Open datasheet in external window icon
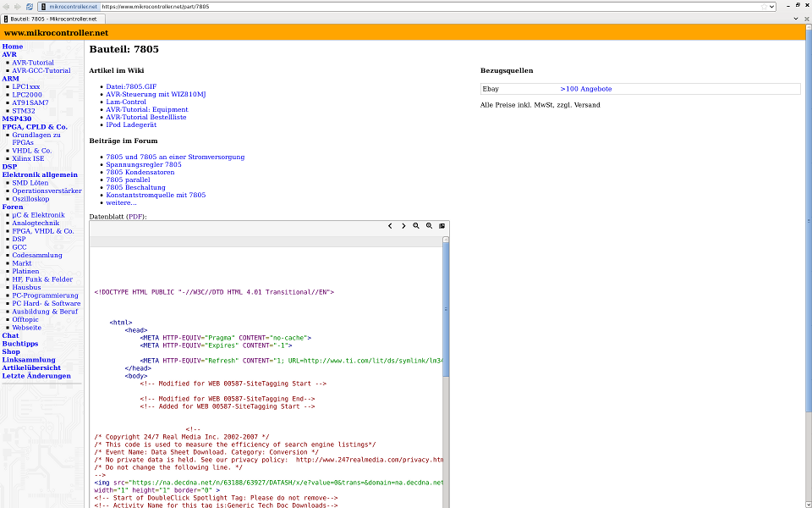The width and height of the screenshot is (812, 508). (x=442, y=226)
